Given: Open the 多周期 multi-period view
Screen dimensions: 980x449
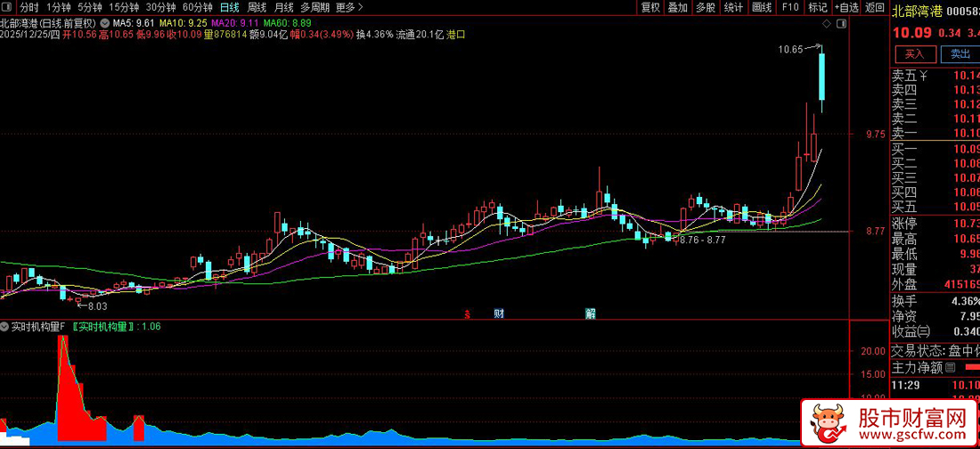Looking at the screenshot, I should pyautogui.click(x=314, y=7).
